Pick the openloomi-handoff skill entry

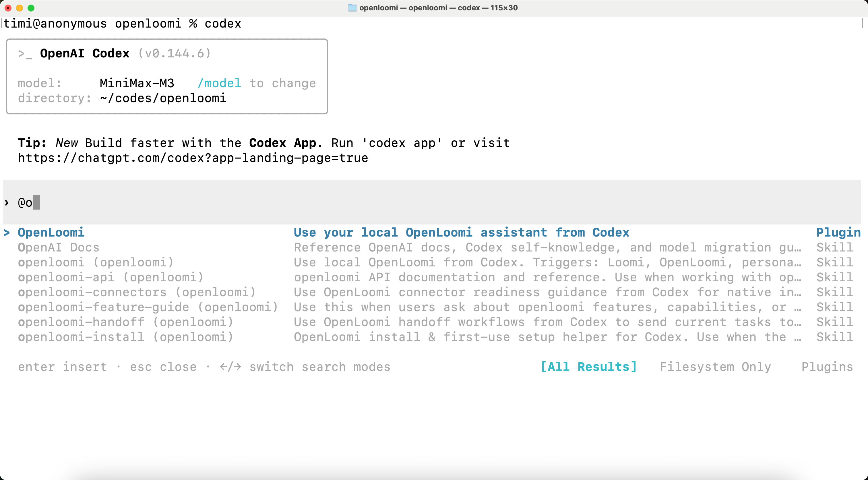pos(432,322)
